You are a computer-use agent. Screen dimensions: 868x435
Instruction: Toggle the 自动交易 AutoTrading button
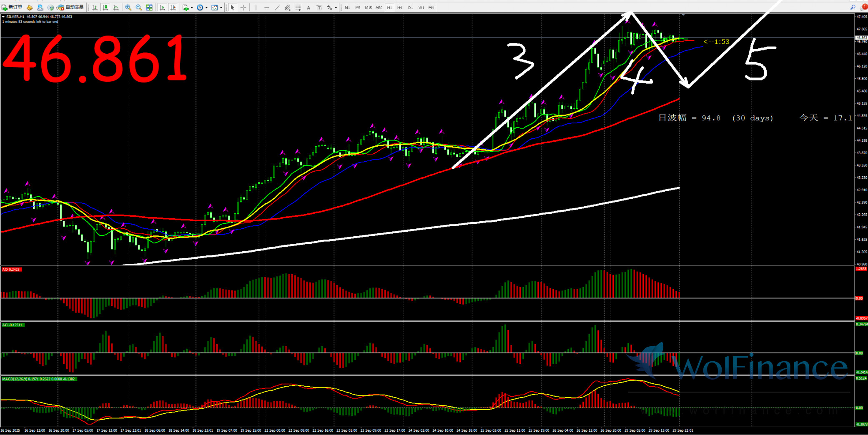pyautogui.click(x=70, y=7)
